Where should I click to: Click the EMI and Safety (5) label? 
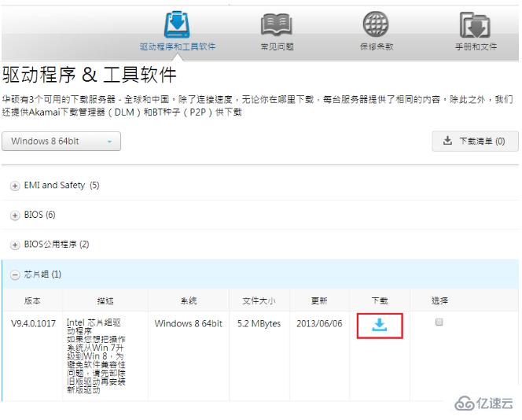click(61, 185)
